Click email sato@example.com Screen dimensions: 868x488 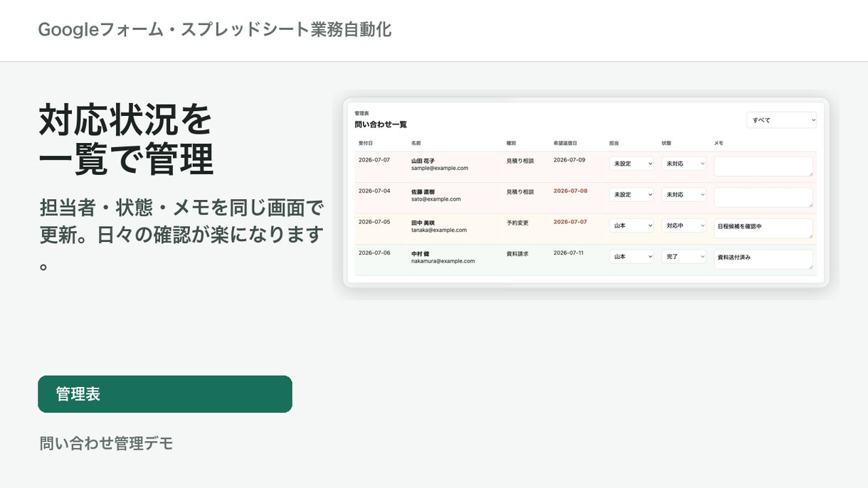[436, 199]
